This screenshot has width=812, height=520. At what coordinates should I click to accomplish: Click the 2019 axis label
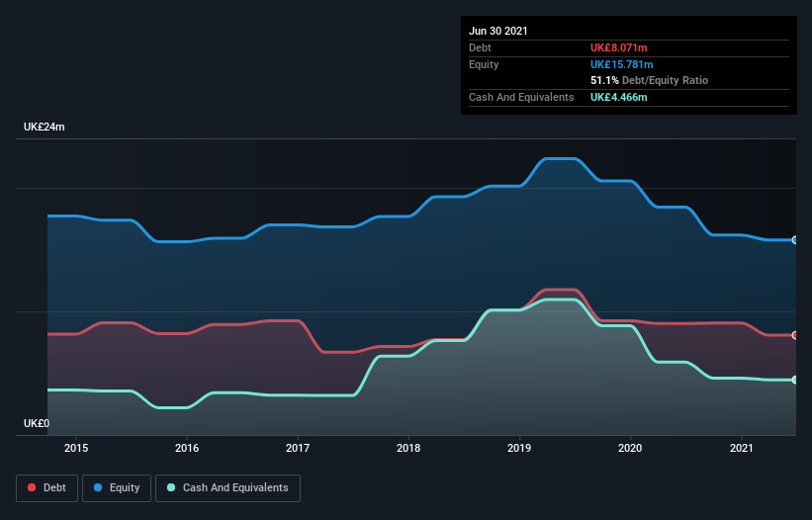[519, 448]
